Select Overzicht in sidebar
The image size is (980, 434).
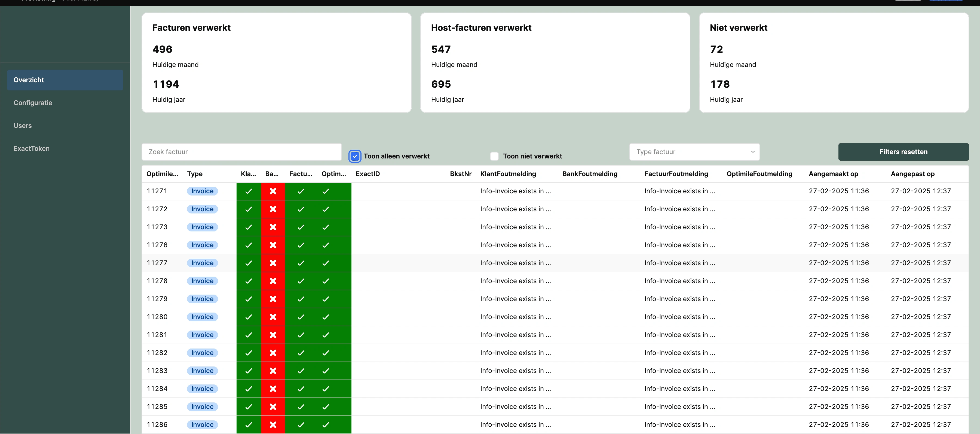29,80
